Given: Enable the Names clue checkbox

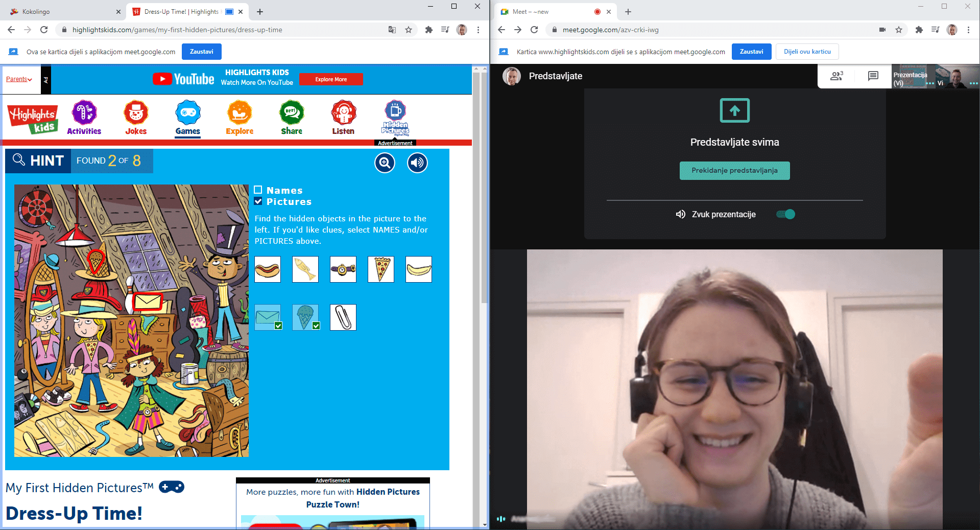Looking at the screenshot, I should (x=258, y=190).
